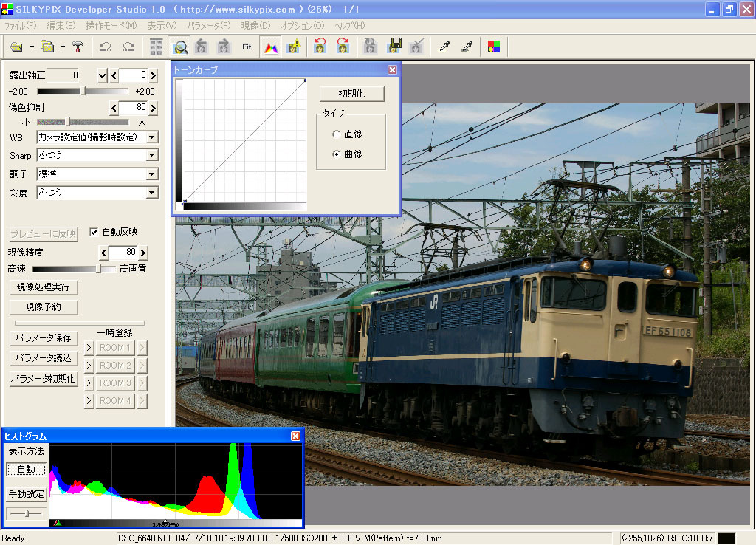
Task: Decrease 現像精度 value with left arrow
Action: click(103, 253)
